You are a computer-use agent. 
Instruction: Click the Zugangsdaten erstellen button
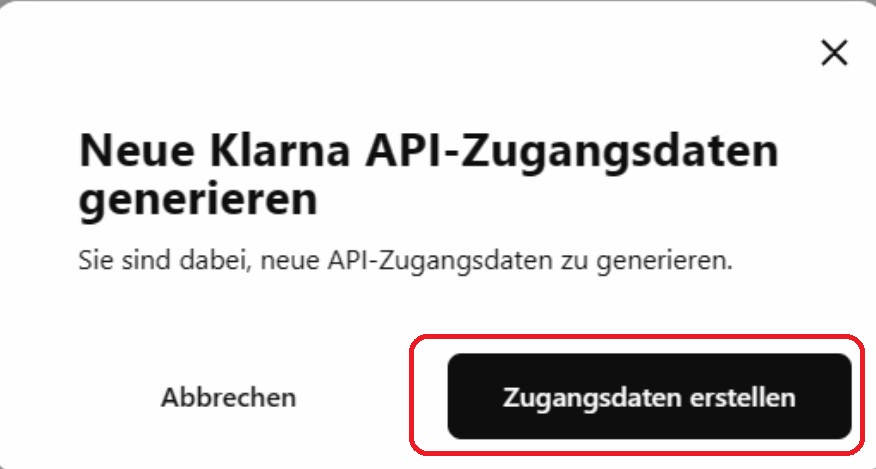pyautogui.click(x=649, y=396)
